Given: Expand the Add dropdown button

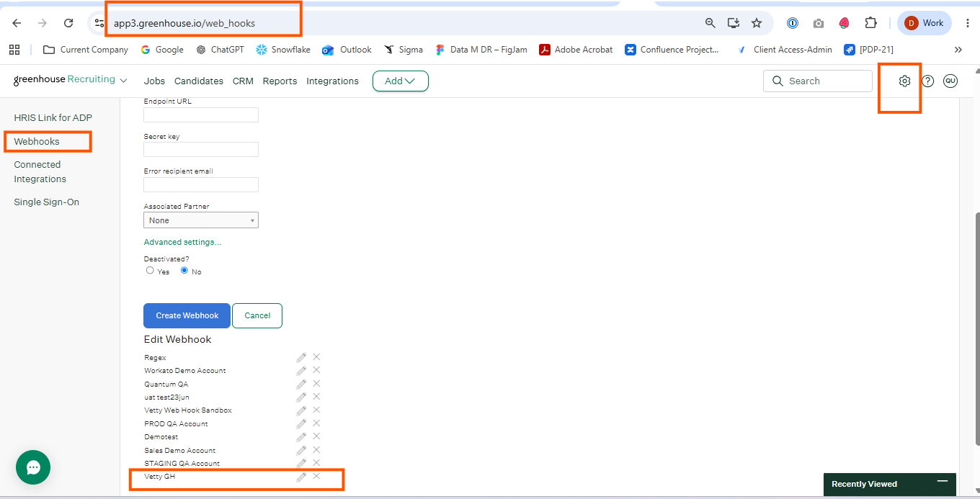Looking at the screenshot, I should (x=401, y=81).
